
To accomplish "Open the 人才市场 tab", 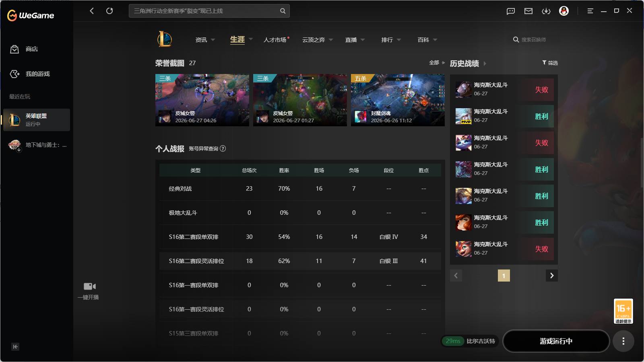I will (275, 40).
